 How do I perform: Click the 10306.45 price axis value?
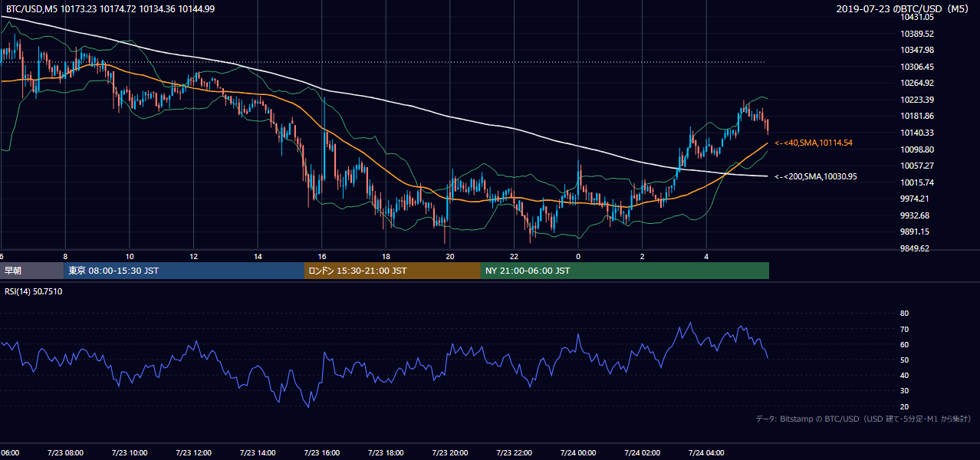click(916, 67)
